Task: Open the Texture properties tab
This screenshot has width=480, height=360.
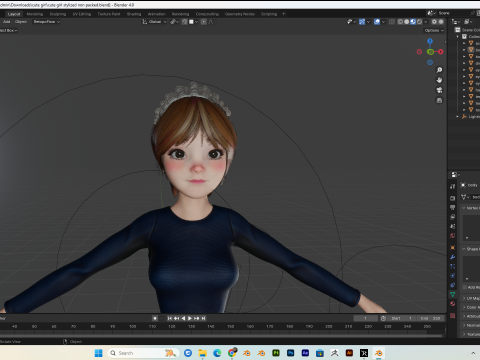Action: [x=452, y=315]
